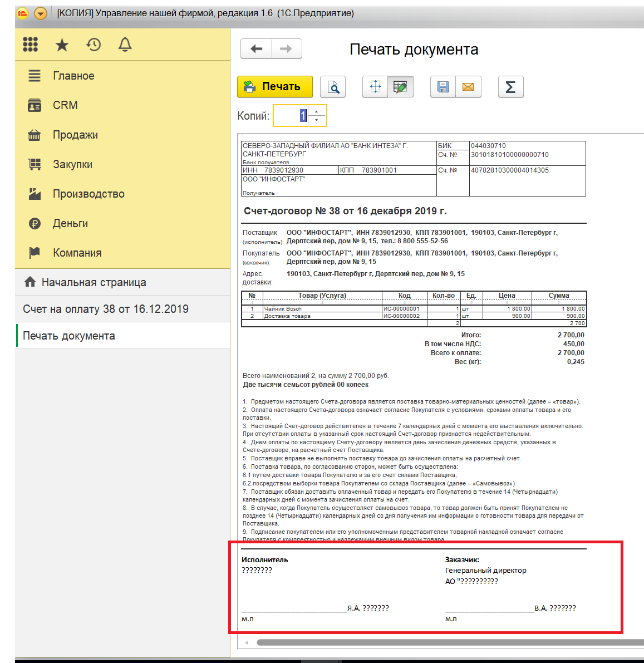Open the Продажи section

(122, 135)
